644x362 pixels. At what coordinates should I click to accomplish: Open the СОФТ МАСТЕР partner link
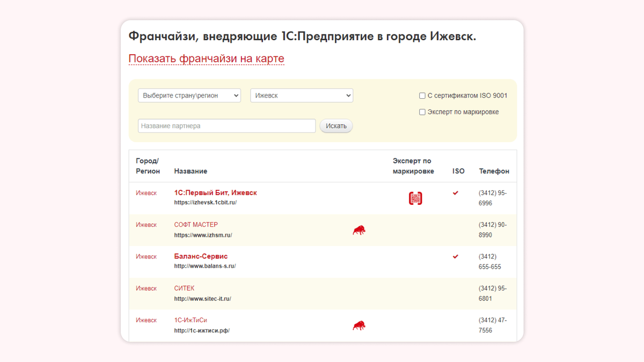coord(196,225)
